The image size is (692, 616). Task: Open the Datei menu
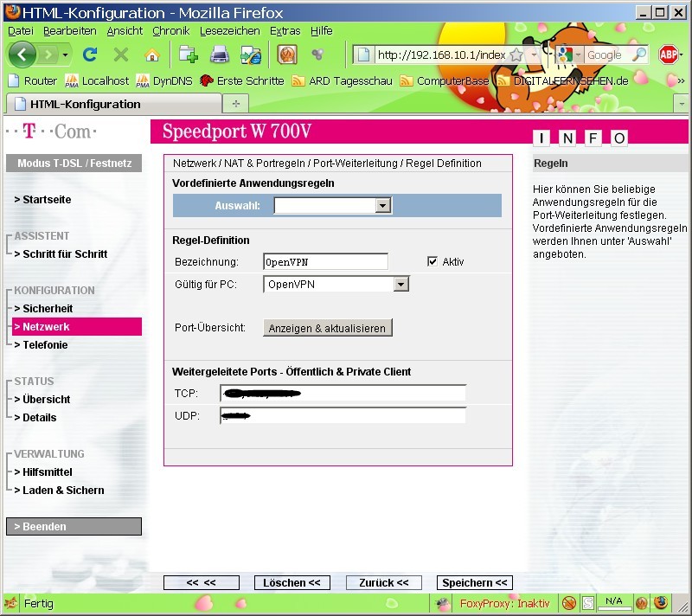(20, 31)
